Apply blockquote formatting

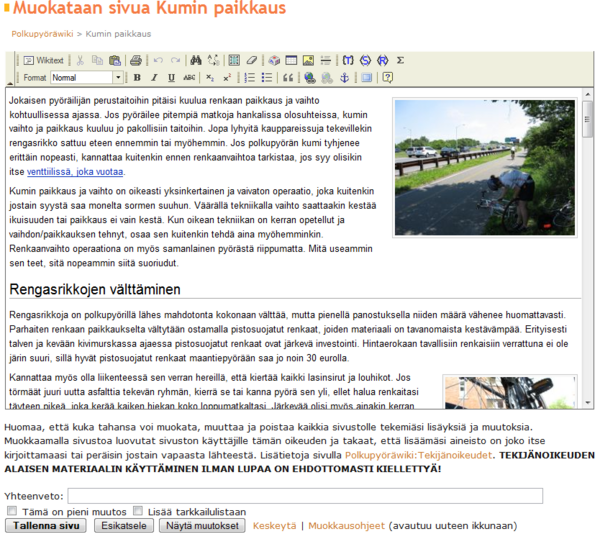(288, 78)
